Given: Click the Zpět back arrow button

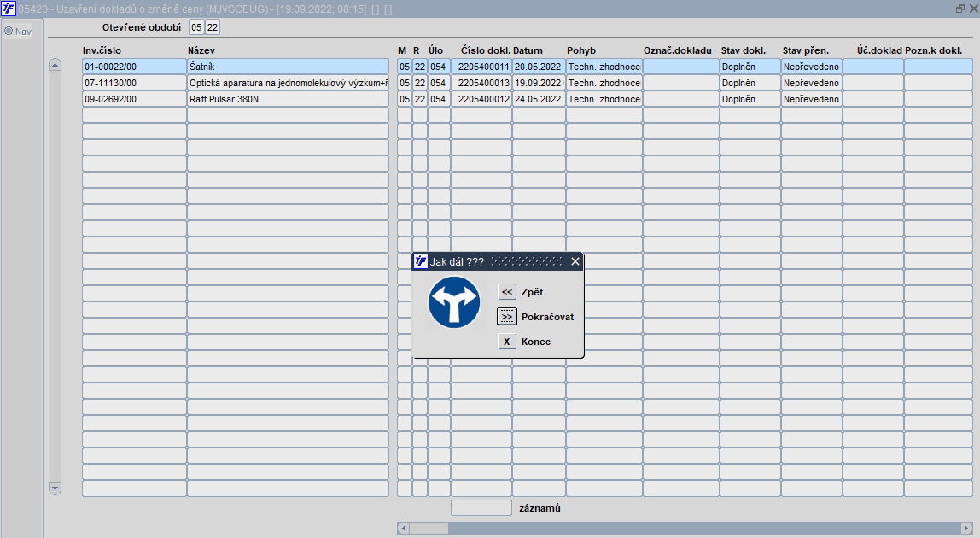Looking at the screenshot, I should [x=507, y=292].
